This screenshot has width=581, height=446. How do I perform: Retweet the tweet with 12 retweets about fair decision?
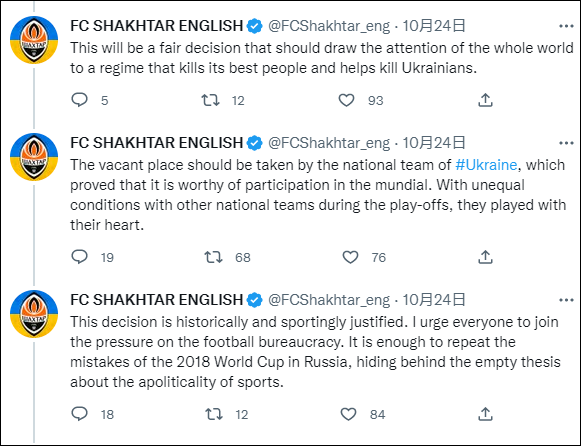[210, 100]
